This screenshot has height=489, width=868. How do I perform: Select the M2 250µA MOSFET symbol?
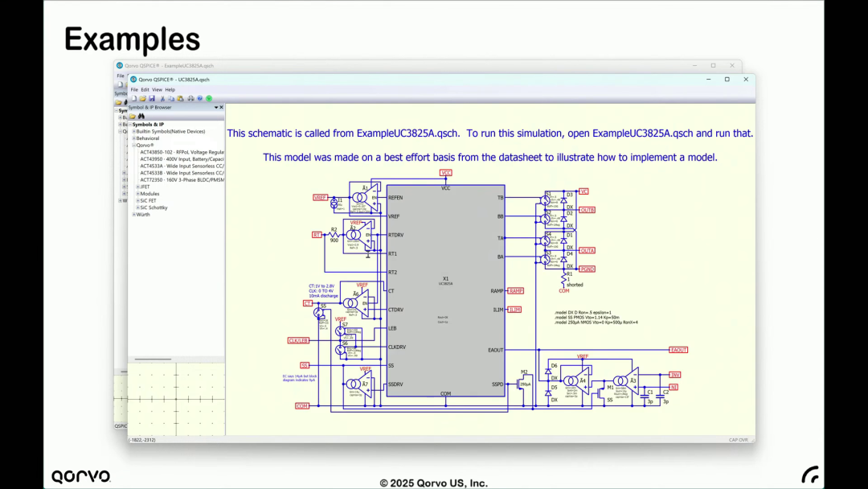(x=522, y=383)
